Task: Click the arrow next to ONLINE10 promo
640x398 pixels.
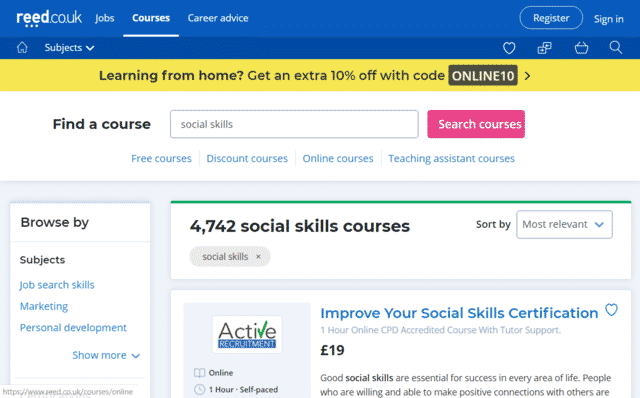Action: click(527, 76)
